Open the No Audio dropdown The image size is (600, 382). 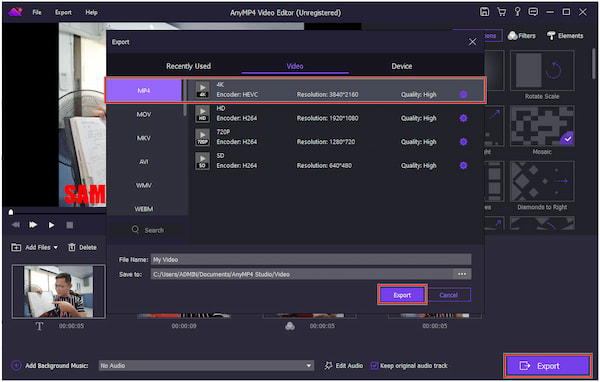coord(206,366)
